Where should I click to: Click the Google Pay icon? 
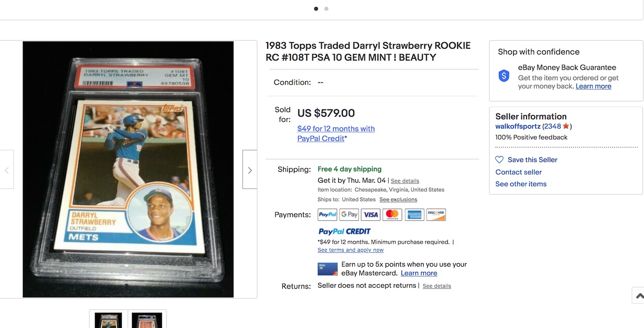(349, 215)
